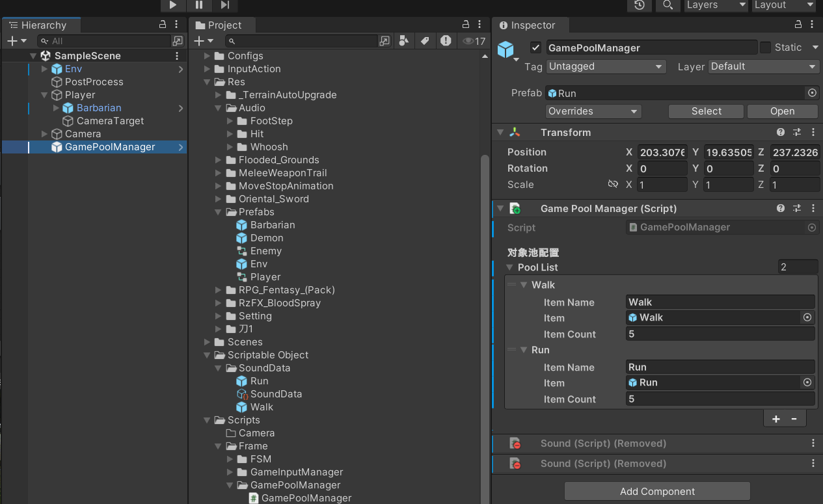Image resolution: width=823 pixels, height=504 pixels.
Task: Collapse the Prefabs folder
Action: pyautogui.click(x=219, y=212)
